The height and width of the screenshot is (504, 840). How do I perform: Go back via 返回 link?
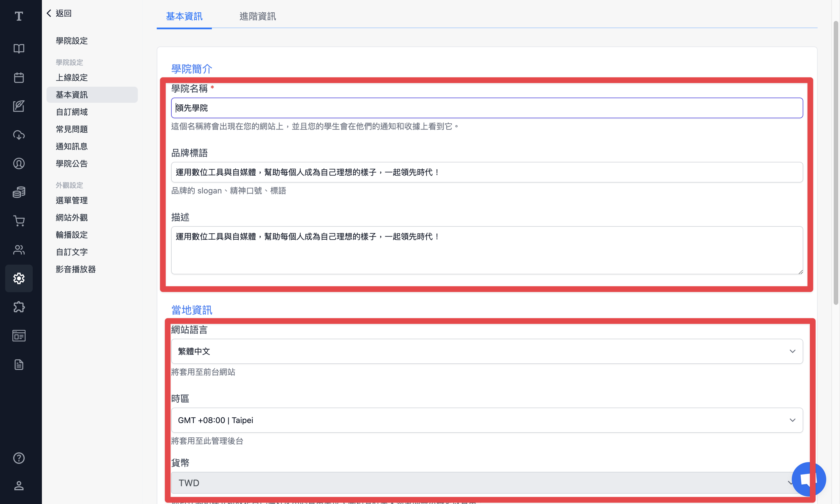(59, 13)
